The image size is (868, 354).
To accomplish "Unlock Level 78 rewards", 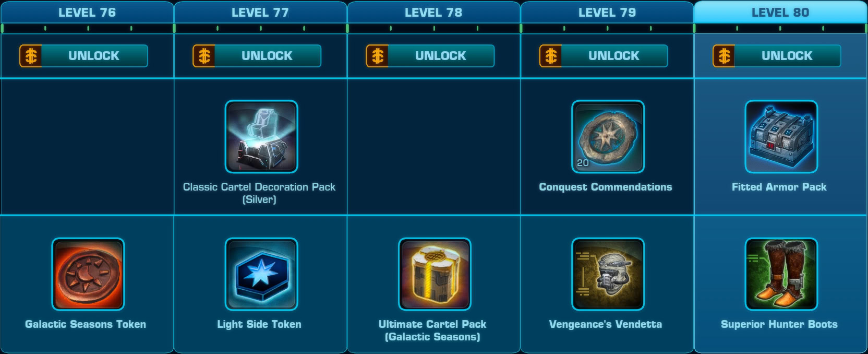I will [430, 56].
